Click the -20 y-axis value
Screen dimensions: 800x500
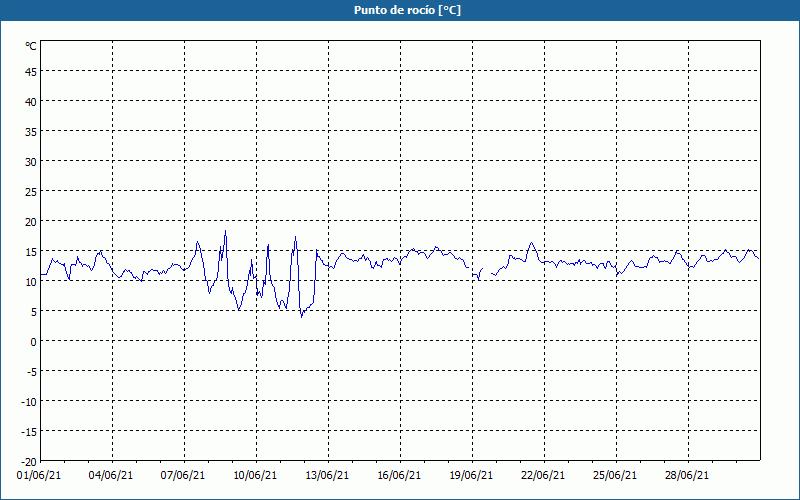(29, 462)
